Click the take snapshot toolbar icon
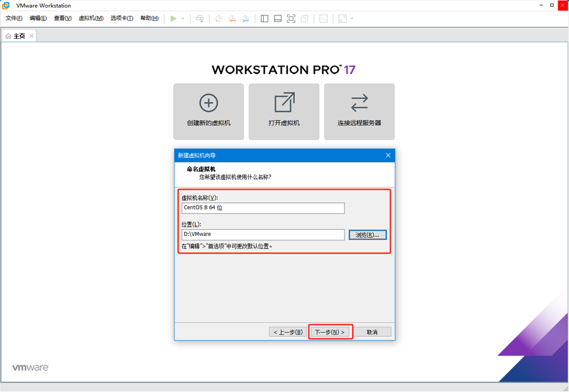The height and width of the screenshot is (392, 569). [218, 18]
